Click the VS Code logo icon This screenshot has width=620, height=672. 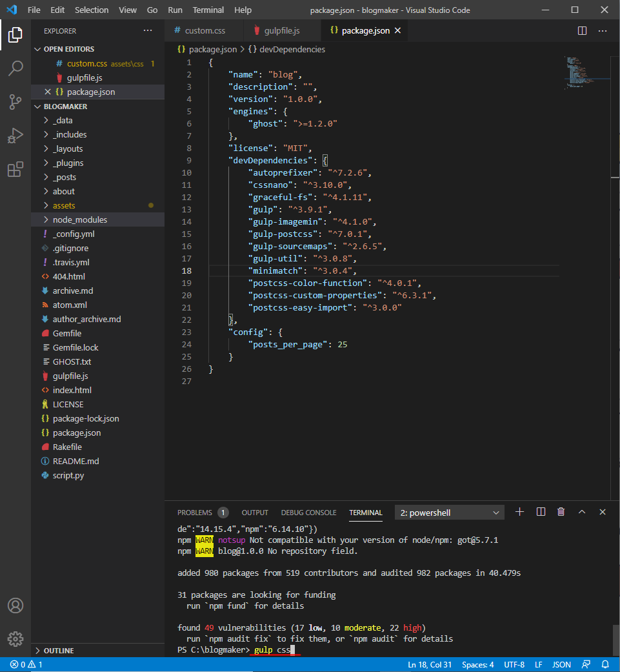tap(12, 10)
